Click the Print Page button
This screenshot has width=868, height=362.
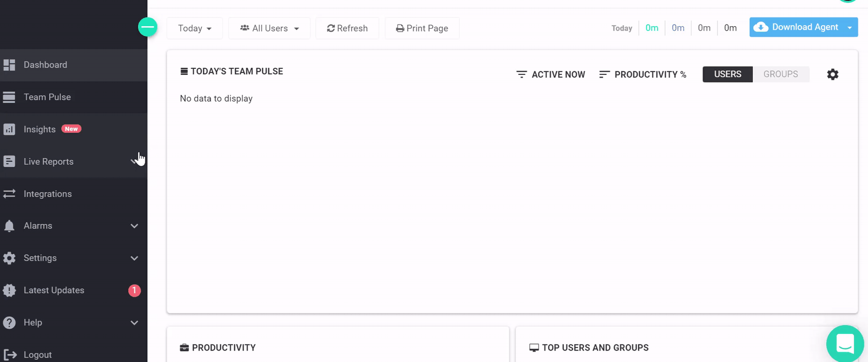coord(422,28)
